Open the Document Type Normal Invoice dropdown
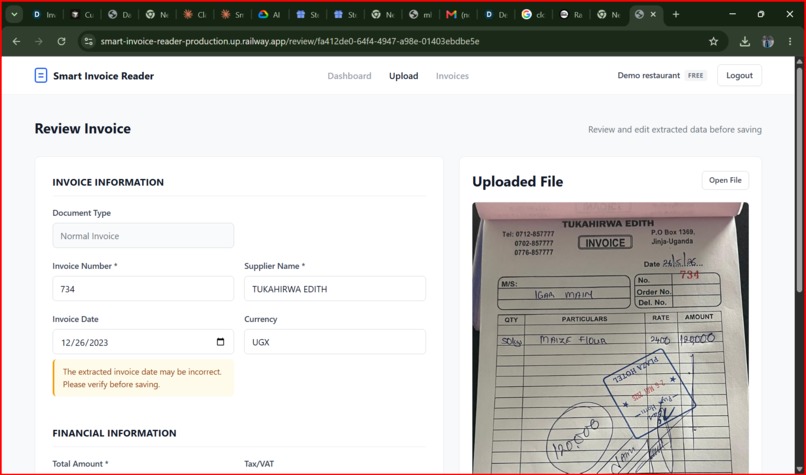806x475 pixels. click(143, 236)
